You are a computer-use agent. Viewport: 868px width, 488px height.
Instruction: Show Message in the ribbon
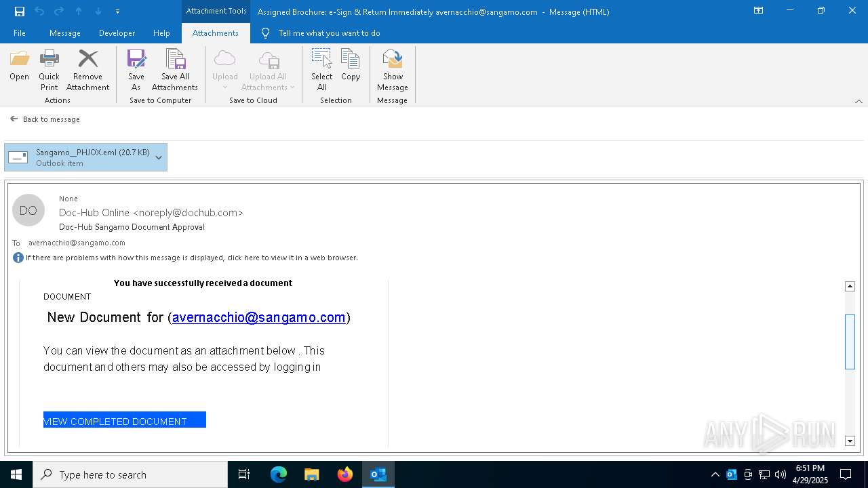pyautogui.click(x=393, y=70)
